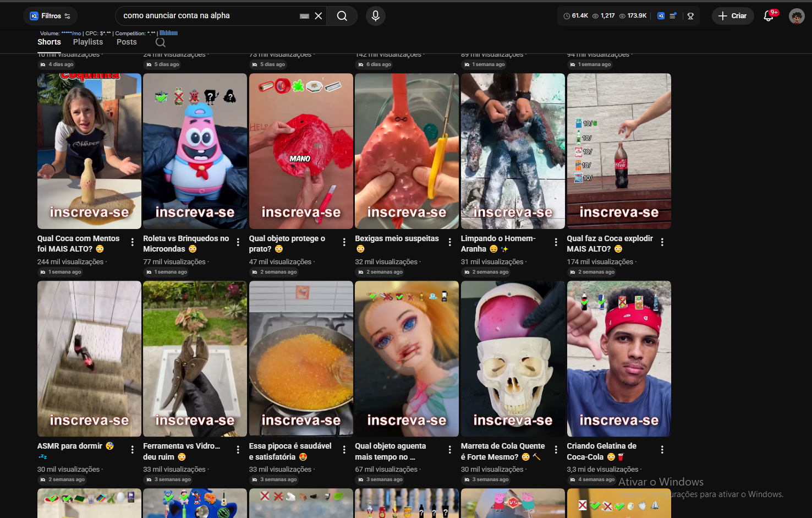
Task: Open "ASMR para dormir" title
Action: pos(75,451)
